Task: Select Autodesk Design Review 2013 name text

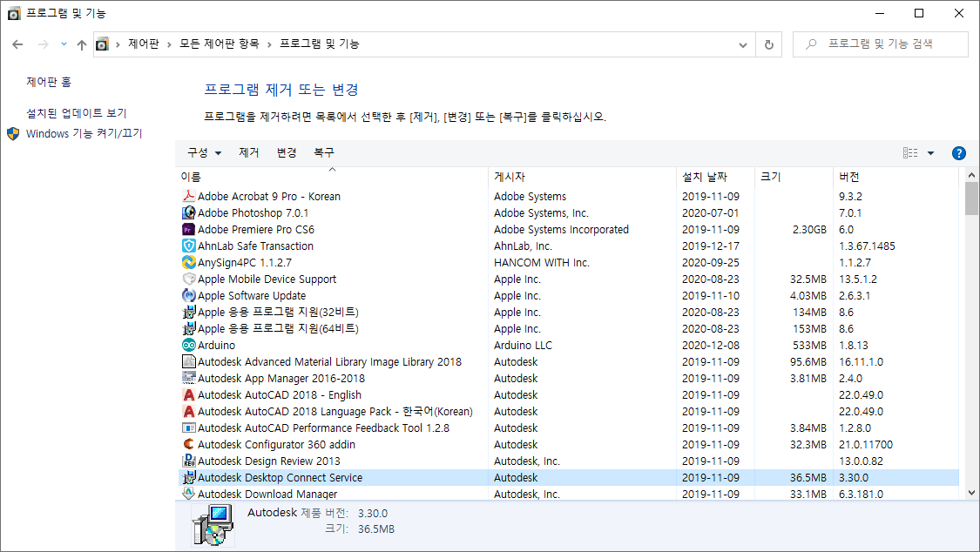Action: point(269,461)
